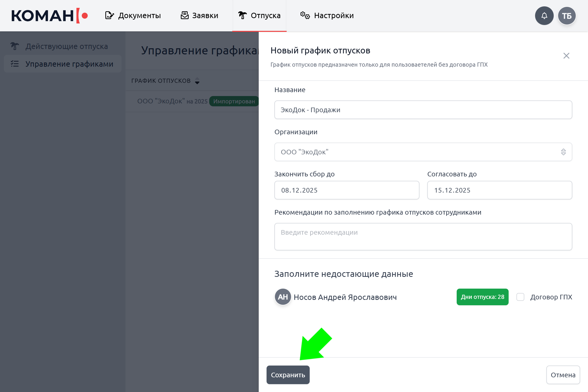
Task: Enable the Договор ГПХ checkbox
Action: (x=520, y=297)
